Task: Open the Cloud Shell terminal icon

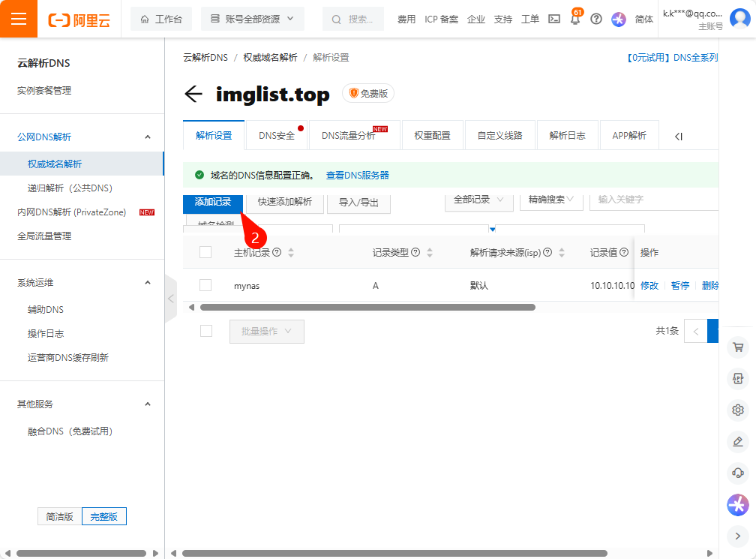Action: click(554, 20)
